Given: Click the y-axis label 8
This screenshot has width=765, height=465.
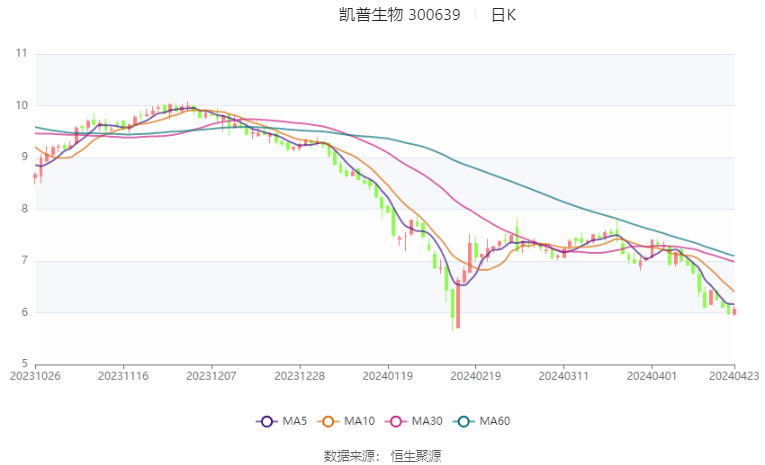Looking at the screenshot, I should [23, 209].
